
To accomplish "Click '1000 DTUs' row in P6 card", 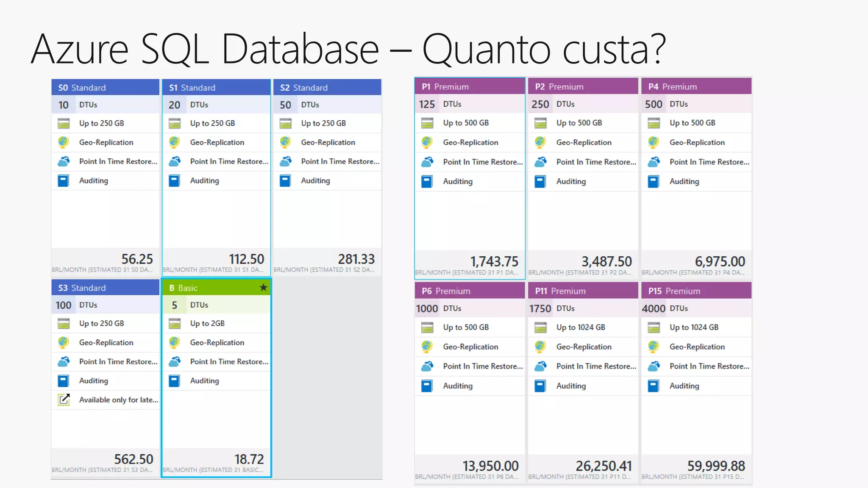I will pyautogui.click(x=470, y=308).
